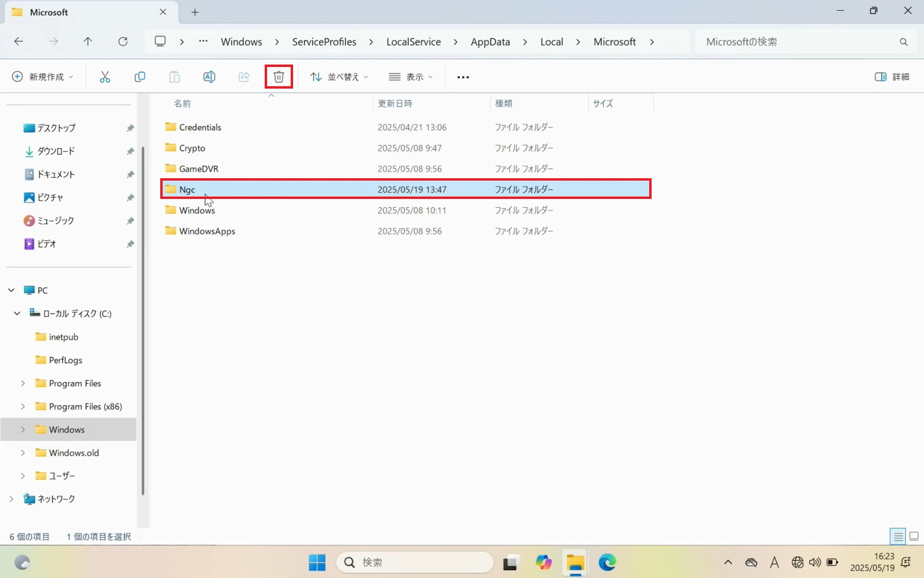Click the navigation pane scrollbar
924x578 pixels.
click(143, 320)
